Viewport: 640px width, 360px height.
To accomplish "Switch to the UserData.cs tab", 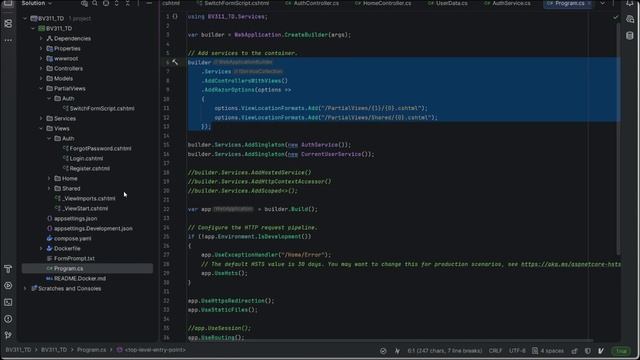I will 447,3.
